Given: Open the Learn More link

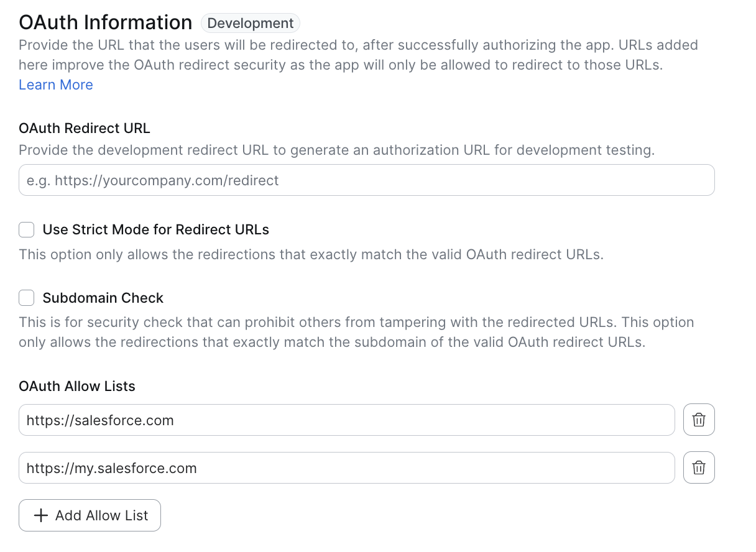Looking at the screenshot, I should pos(56,85).
